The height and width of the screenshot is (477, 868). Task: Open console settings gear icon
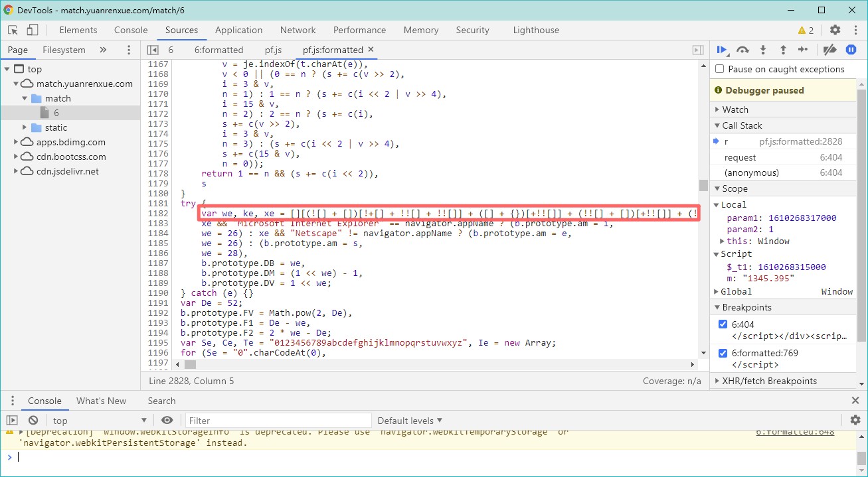(x=855, y=420)
